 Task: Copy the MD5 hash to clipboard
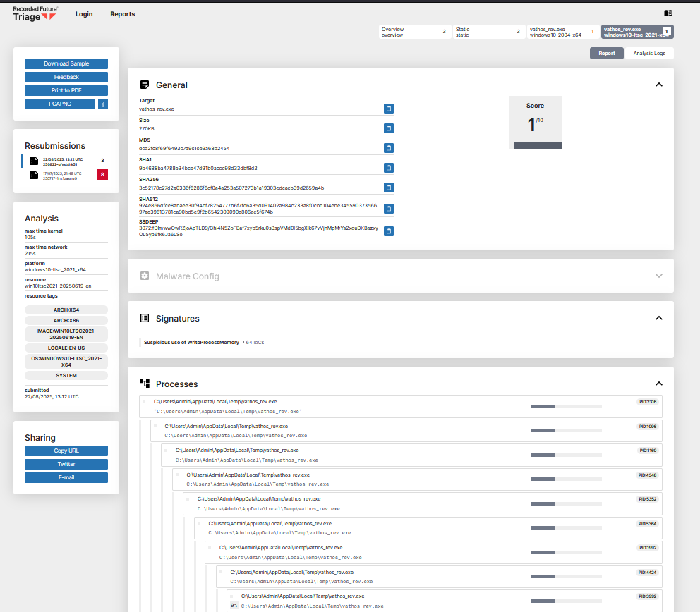(388, 148)
